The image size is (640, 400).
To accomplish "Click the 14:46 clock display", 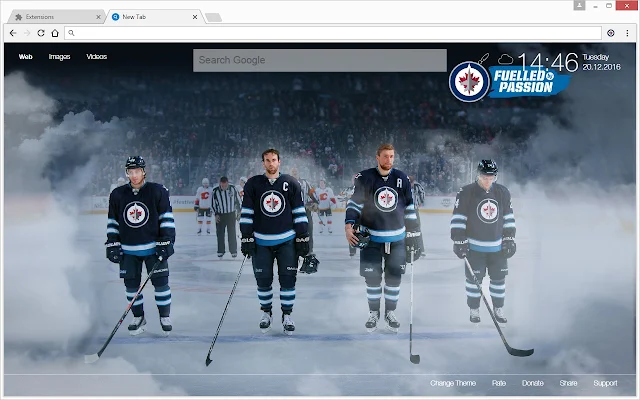I will pos(548,62).
